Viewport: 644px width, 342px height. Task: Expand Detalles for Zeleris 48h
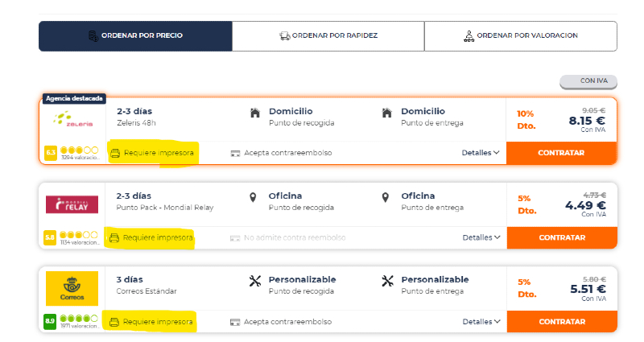coord(481,153)
